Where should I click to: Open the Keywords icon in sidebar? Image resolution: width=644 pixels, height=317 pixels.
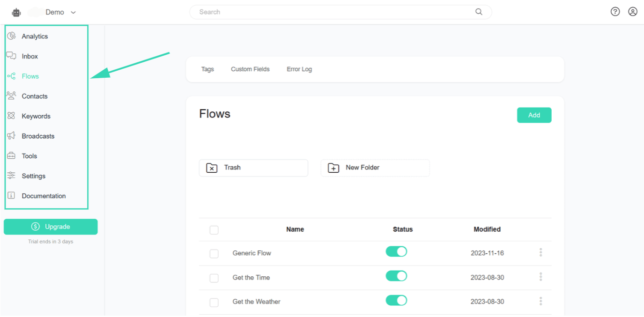pos(11,116)
